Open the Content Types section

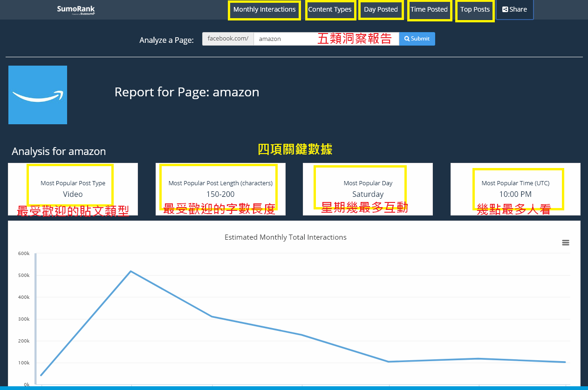click(x=330, y=9)
